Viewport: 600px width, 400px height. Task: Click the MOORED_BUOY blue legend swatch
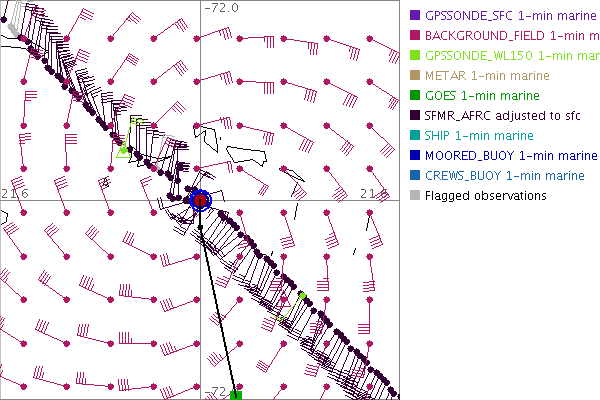(x=415, y=156)
